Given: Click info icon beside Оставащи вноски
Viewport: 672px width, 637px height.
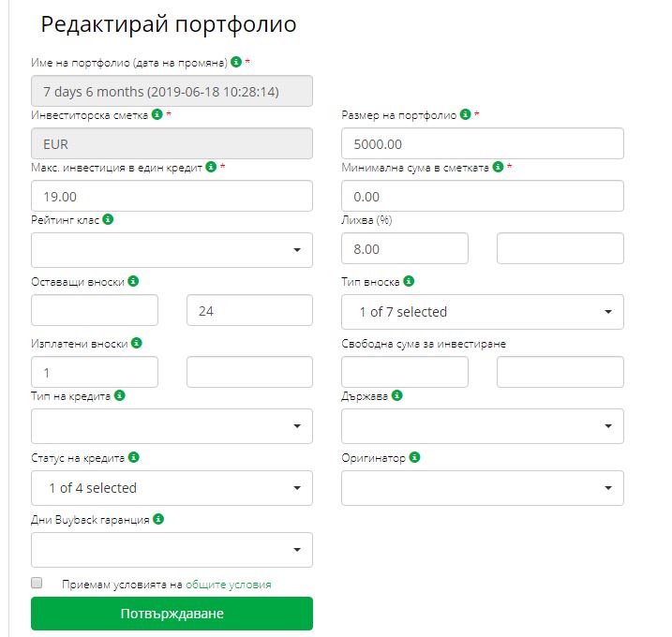Looking at the screenshot, I should tap(133, 281).
